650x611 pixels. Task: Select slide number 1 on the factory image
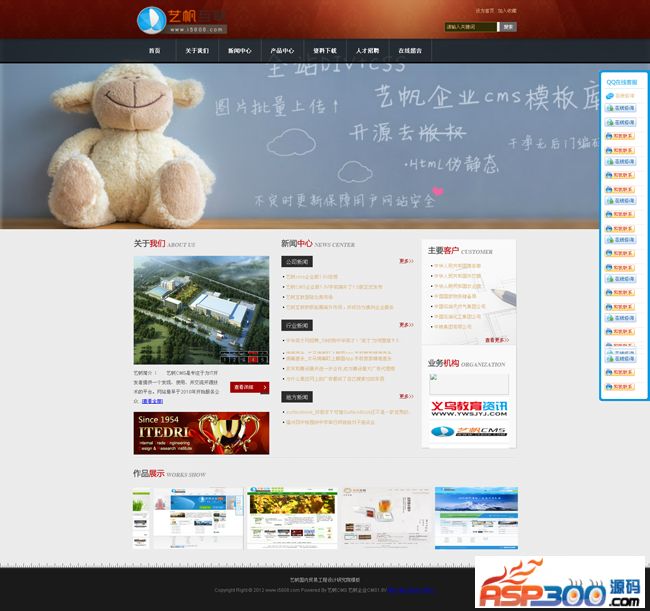click(224, 360)
